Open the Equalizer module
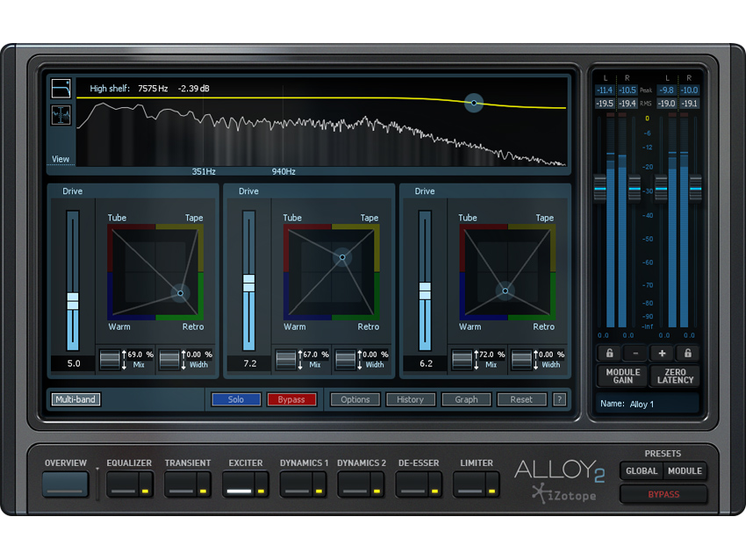Screen dimensions: 746x560 click(123, 484)
